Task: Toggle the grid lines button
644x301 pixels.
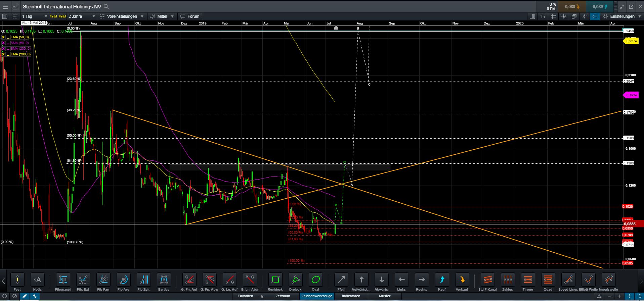Action: (x=553, y=16)
